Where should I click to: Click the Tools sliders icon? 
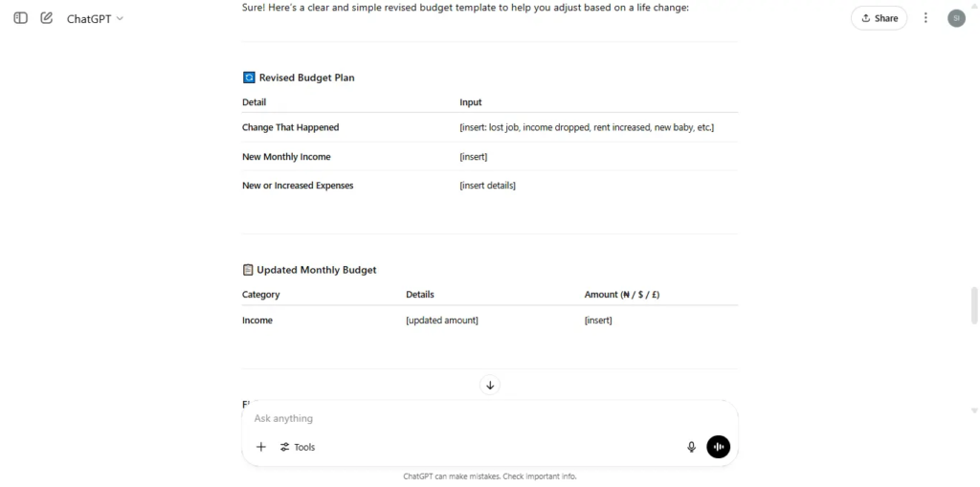(285, 447)
